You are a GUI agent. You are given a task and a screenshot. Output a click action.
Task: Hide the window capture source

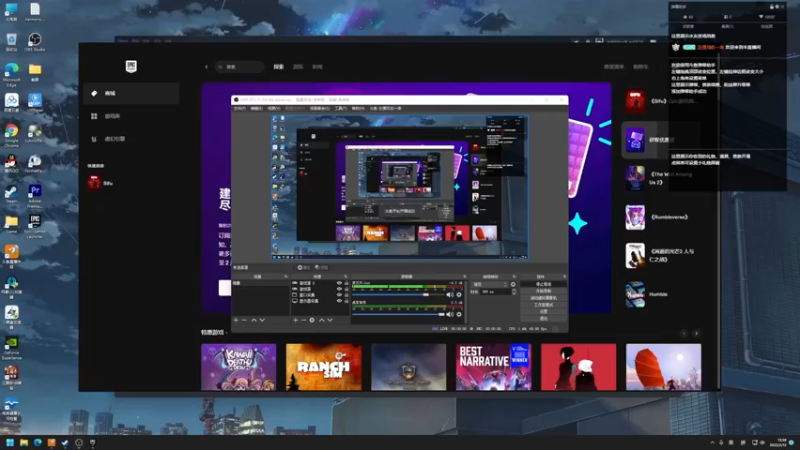339,295
